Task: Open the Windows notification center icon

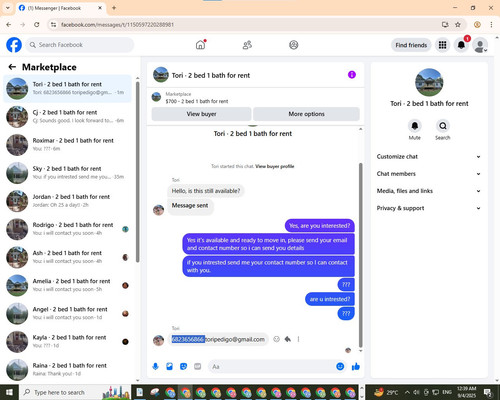Action: (488, 392)
